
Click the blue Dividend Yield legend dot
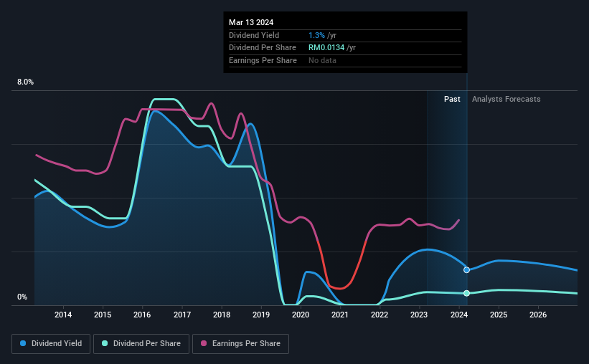tap(23, 343)
